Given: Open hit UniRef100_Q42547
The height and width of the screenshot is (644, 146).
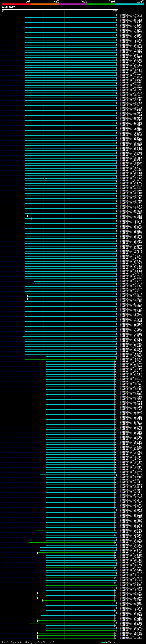Looking at the screenshot, I should point(131,276).
